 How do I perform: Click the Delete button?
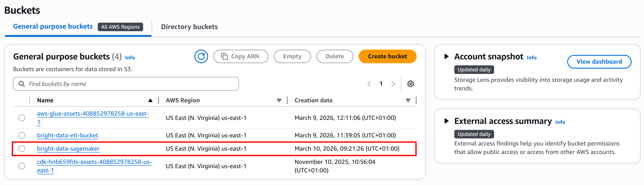point(335,56)
